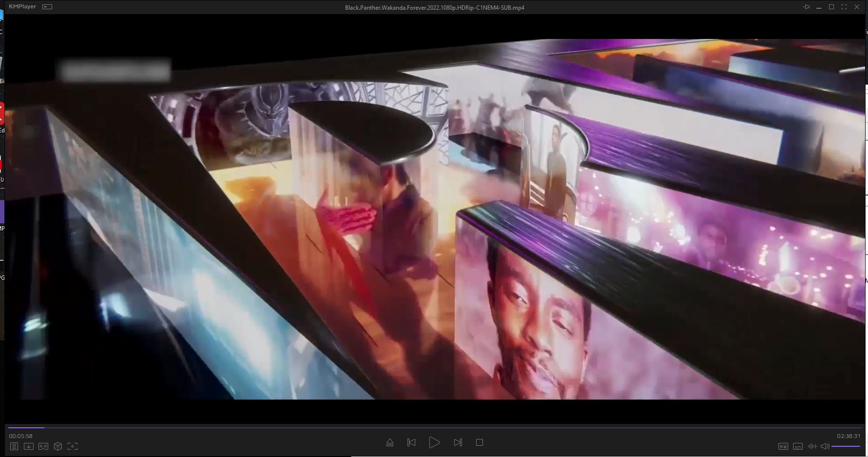Viewport: 868px width, 457px height.
Task: Pin the player window always on top
Action: coord(806,7)
